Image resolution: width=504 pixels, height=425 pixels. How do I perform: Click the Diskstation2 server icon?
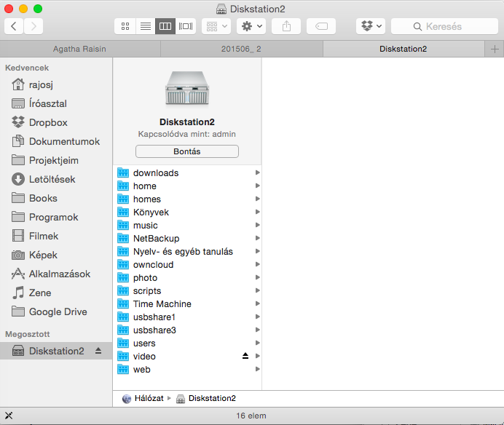click(x=187, y=88)
